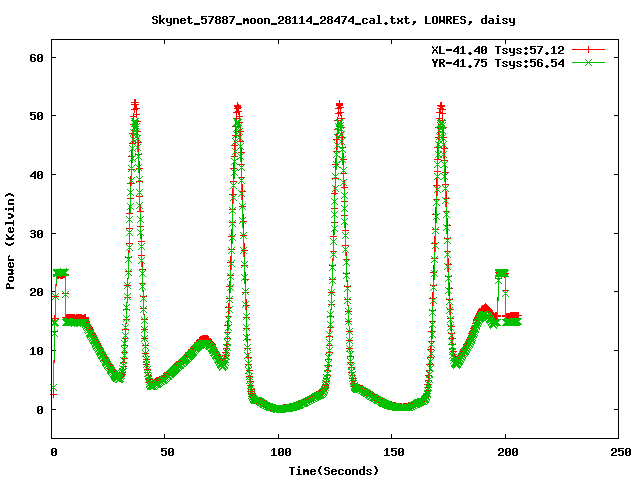Click the Time(Seconds) axis label
The height and width of the screenshot is (480, 640).
(334, 471)
